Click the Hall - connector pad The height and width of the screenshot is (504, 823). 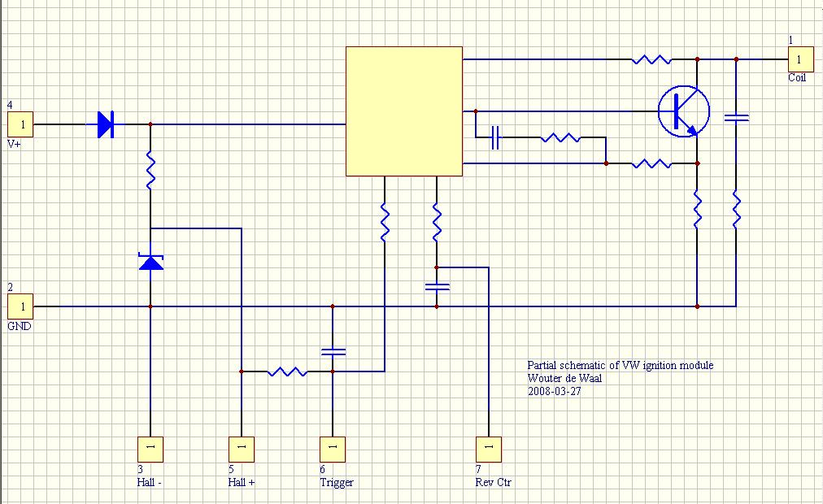pos(150,449)
